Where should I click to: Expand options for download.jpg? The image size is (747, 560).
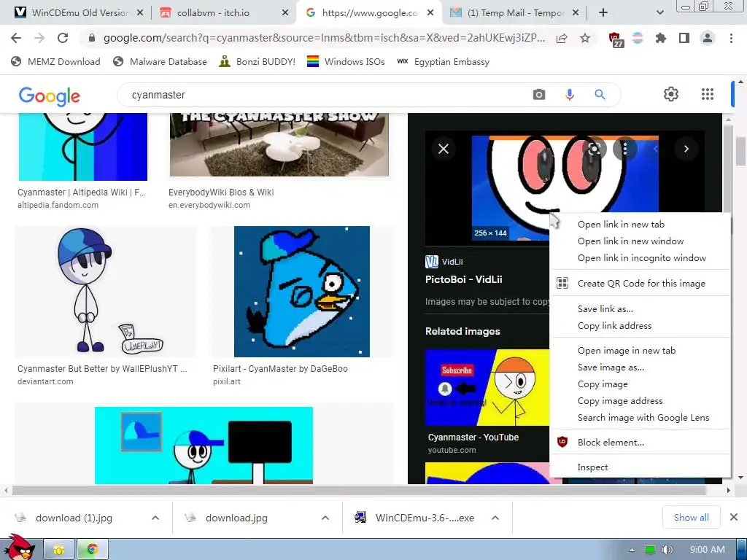click(325, 518)
